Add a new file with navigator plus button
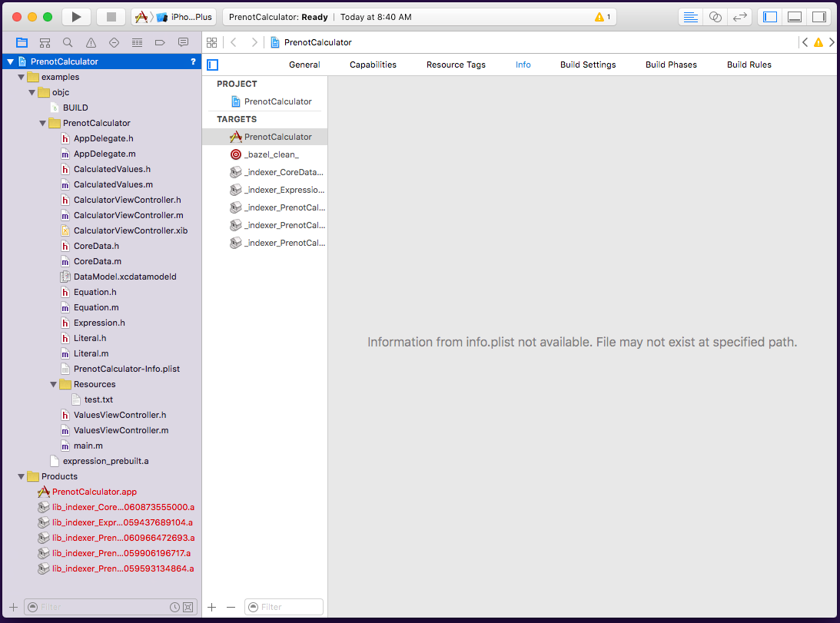Image resolution: width=840 pixels, height=623 pixels. tap(13, 607)
